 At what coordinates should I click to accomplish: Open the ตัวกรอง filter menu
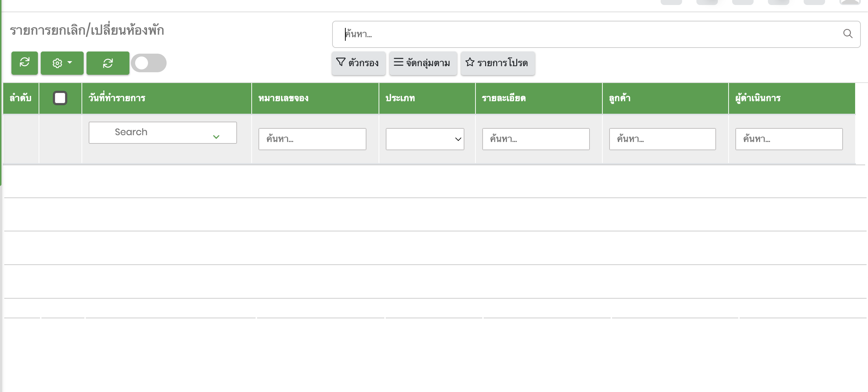click(358, 63)
